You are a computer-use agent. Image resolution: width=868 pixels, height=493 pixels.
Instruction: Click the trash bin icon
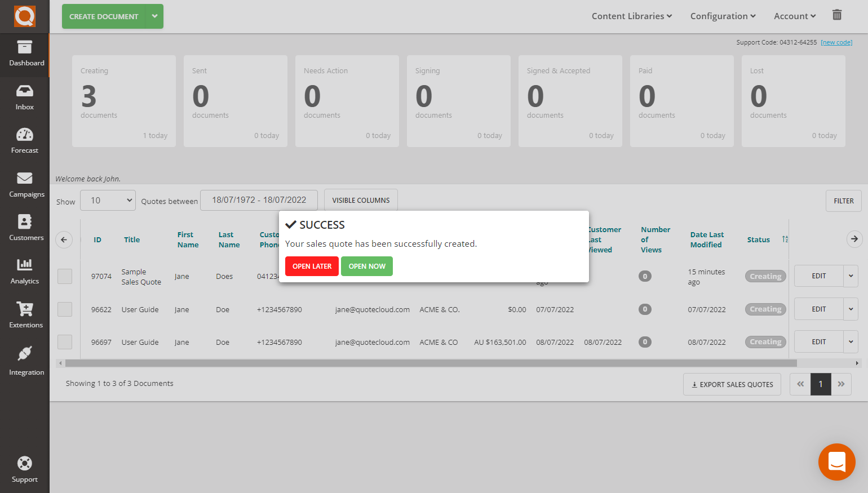(837, 15)
